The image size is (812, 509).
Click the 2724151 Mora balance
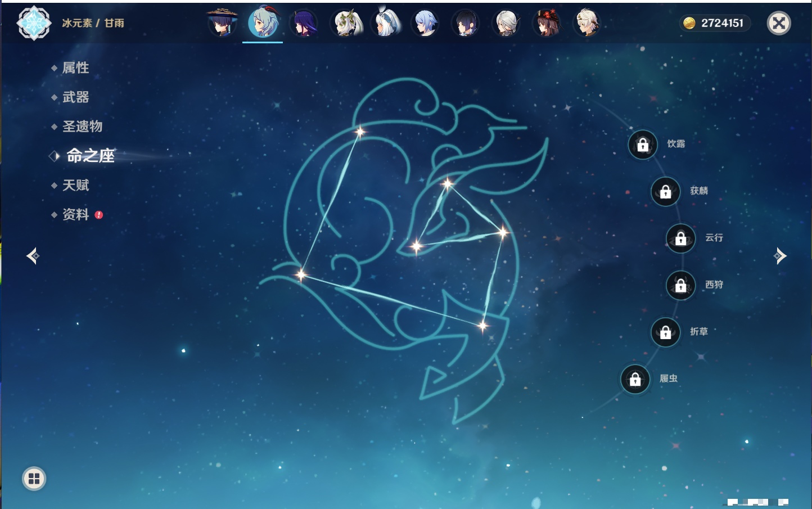tap(722, 23)
